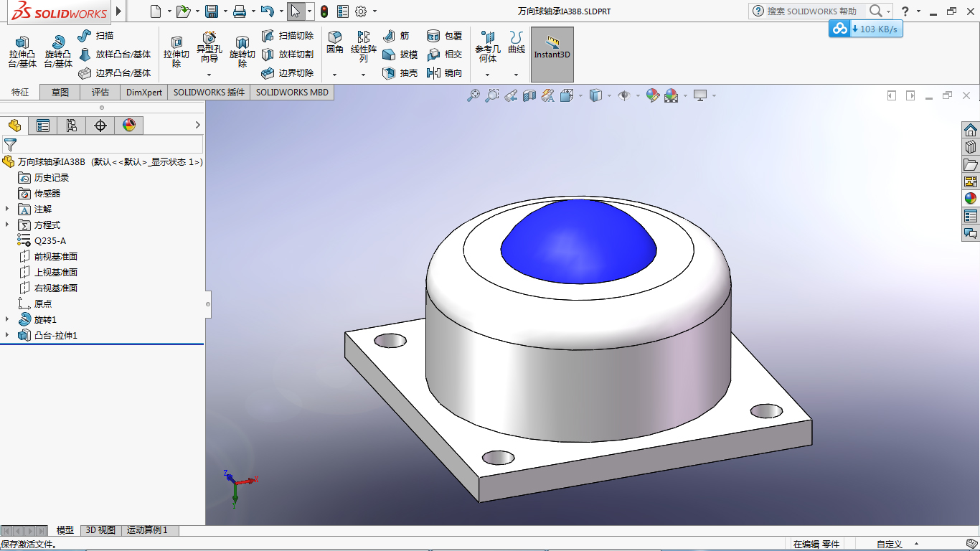Screen dimensions: 980x551
Task: Apply the 圆角 fillet tool
Action: click(x=335, y=42)
